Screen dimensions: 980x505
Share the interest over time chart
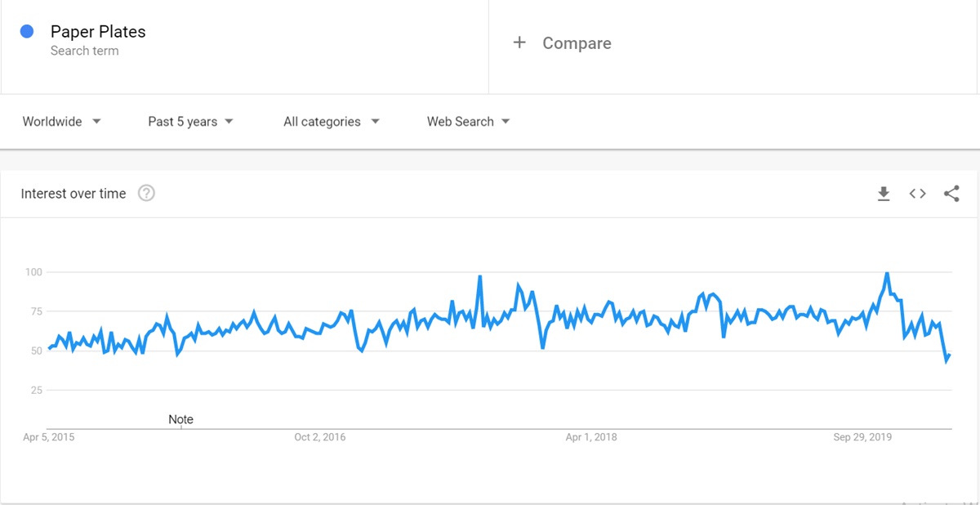[x=951, y=194]
